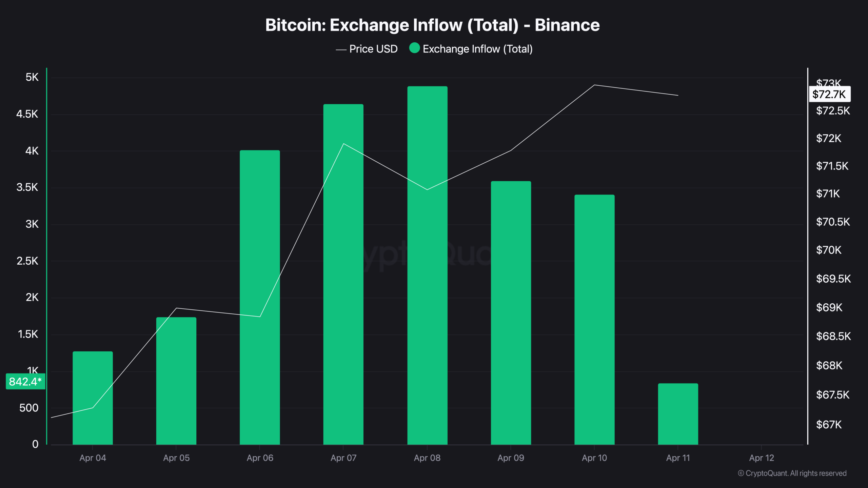This screenshot has height=488, width=868.
Task: Click the 5K label on left axis
Action: click(x=32, y=77)
